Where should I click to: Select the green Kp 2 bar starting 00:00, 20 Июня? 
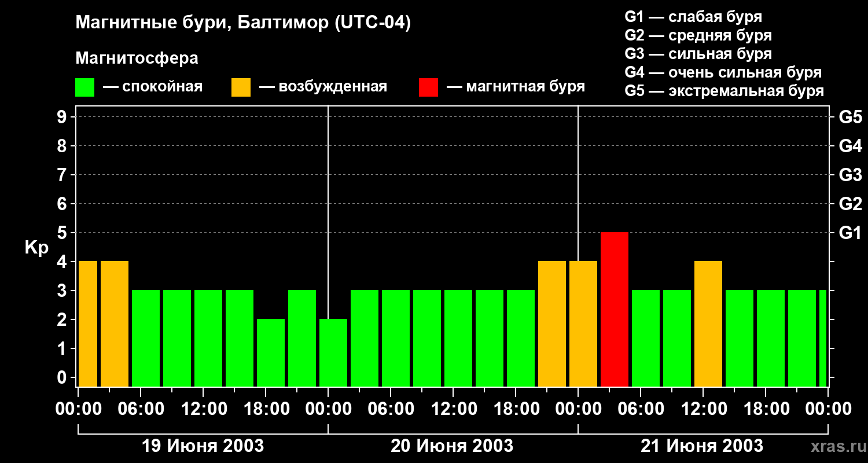click(x=333, y=353)
